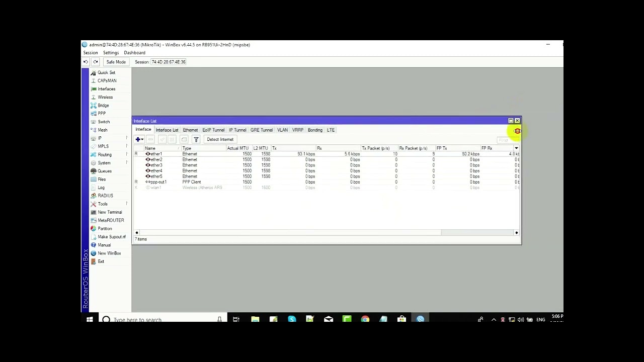This screenshot has width=644, height=362.
Task: Switch to the Bonding tab
Action: 315,130
